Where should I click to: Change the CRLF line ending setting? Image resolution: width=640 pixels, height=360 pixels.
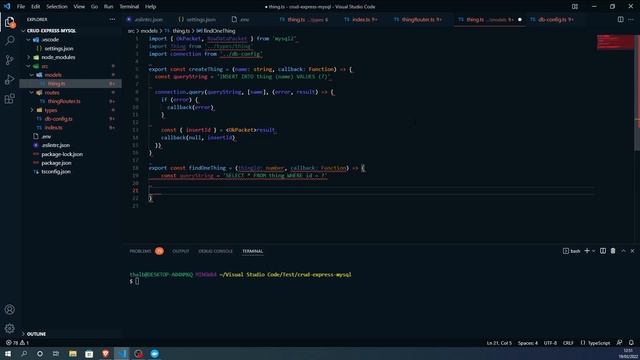[x=568, y=343]
